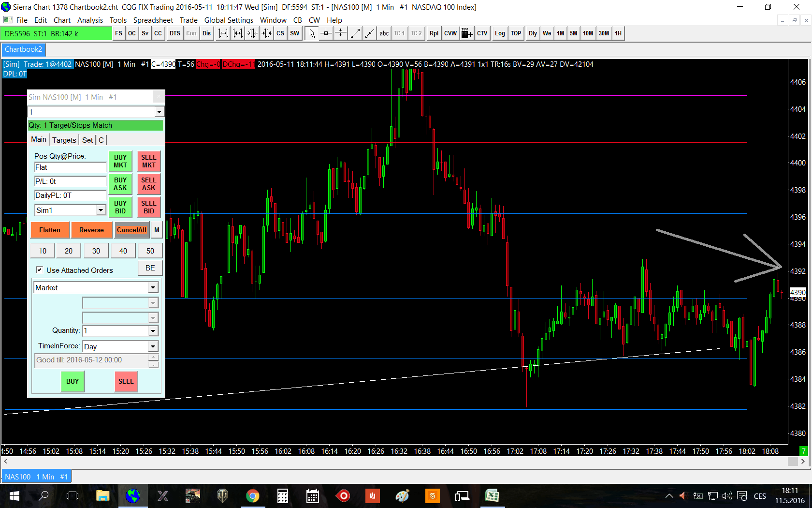The width and height of the screenshot is (812, 508).
Task: Select the line drawing tool
Action: [x=355, y=33]
